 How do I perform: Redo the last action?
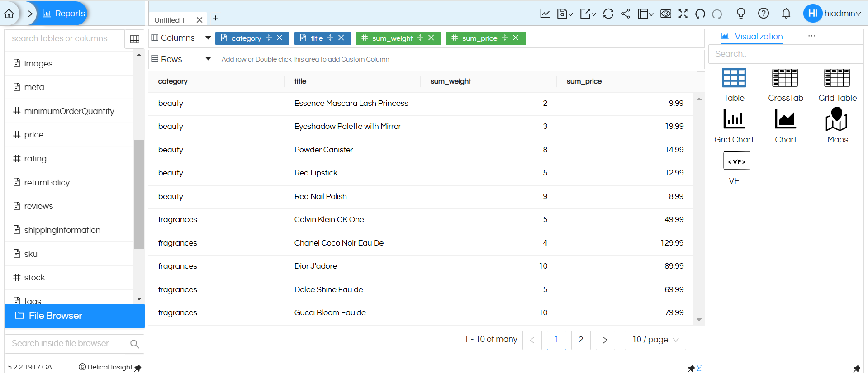coord(717,14)
